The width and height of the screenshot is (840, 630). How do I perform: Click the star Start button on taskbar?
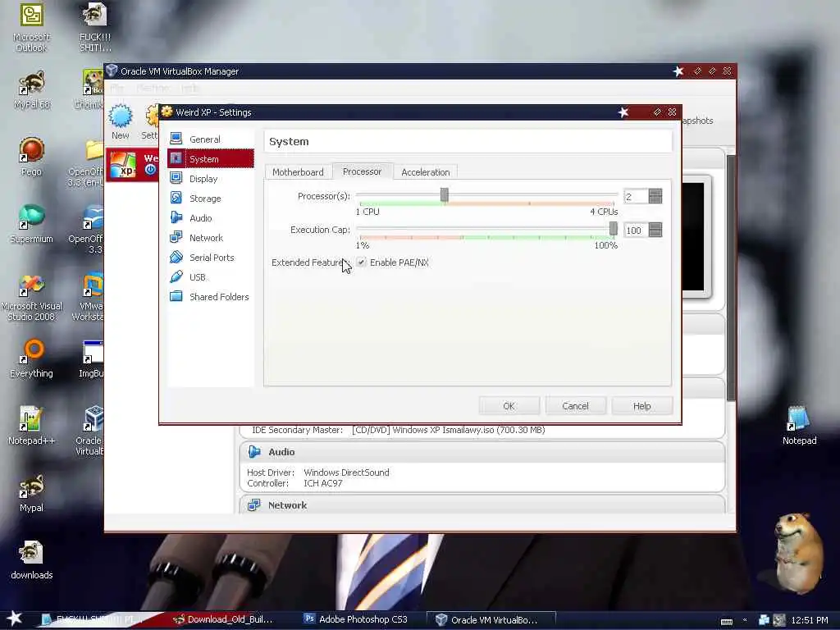point(15,619)
